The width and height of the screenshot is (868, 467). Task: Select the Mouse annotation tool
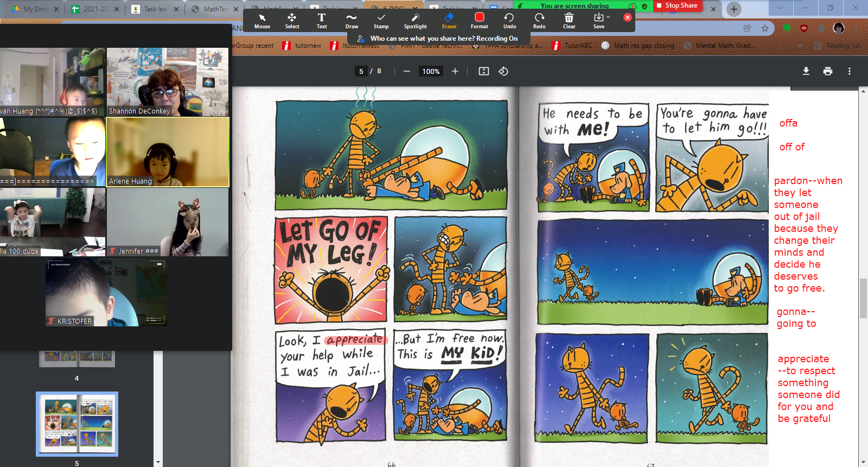(x=262, y=21)
